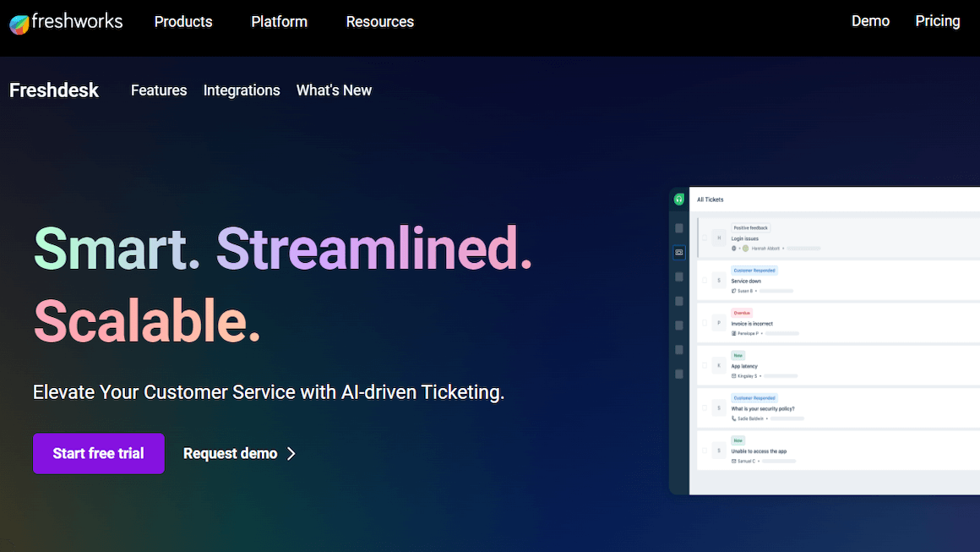Click the Start free trial button
This screenshot has width=980, height=552.
click(x=99, y=453)
